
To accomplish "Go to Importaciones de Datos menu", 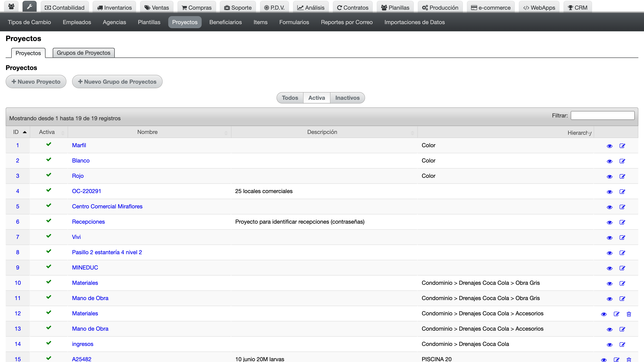I will click(415, 22).
